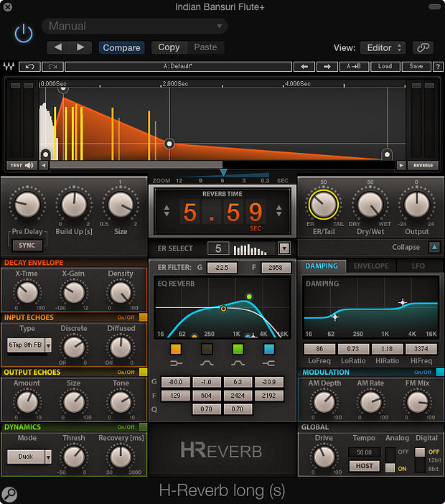The width and height of the screenshot is (445, 504).
Task: Toggle the Analog ON/OFF switch
Action: [390, 460]
